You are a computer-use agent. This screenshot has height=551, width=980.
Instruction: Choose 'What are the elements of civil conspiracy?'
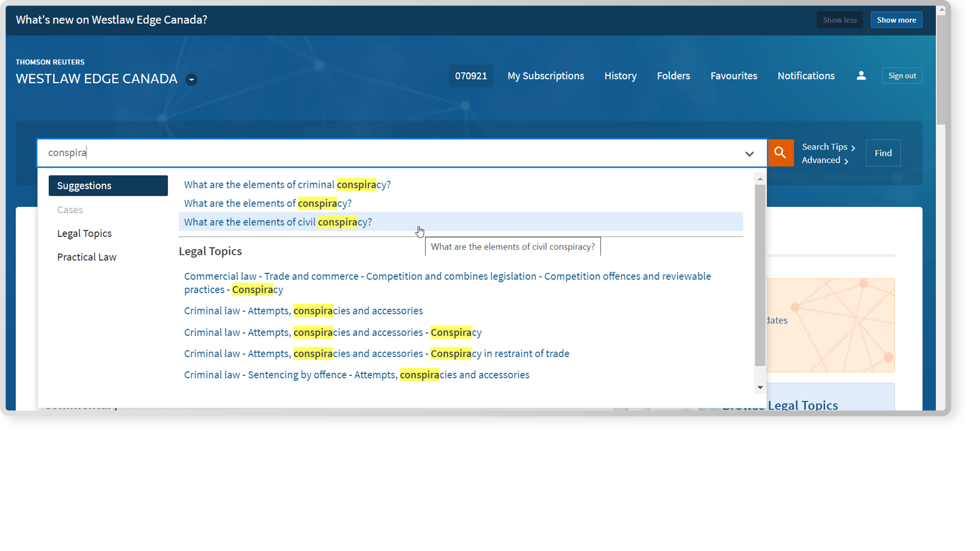pos(461,222)
